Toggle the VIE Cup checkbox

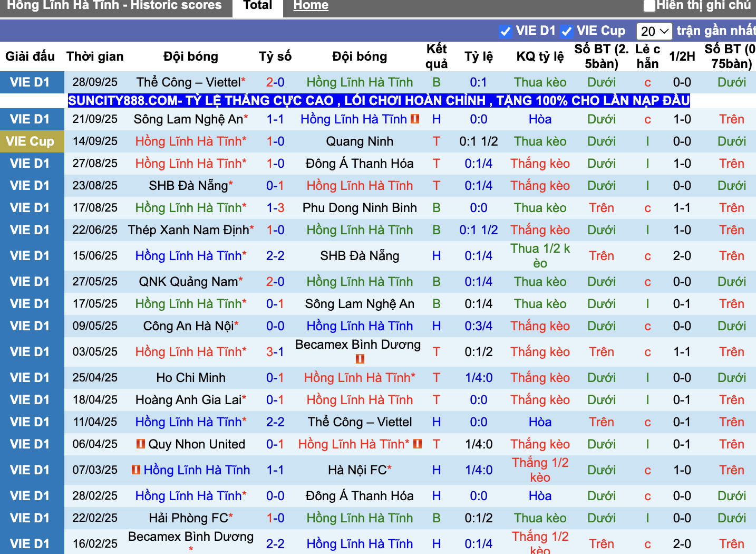click(x=567, y=32)
